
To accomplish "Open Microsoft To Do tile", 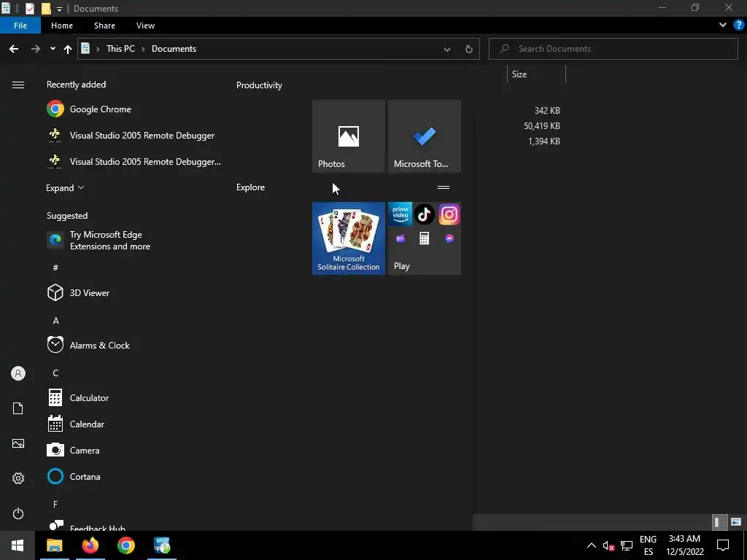I will coord(425,136).
